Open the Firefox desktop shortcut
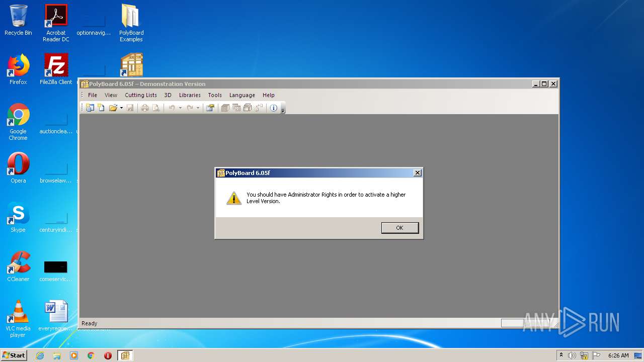Viewport: 644px width, 362px height. pyautogui.click(x=18, y=69)
